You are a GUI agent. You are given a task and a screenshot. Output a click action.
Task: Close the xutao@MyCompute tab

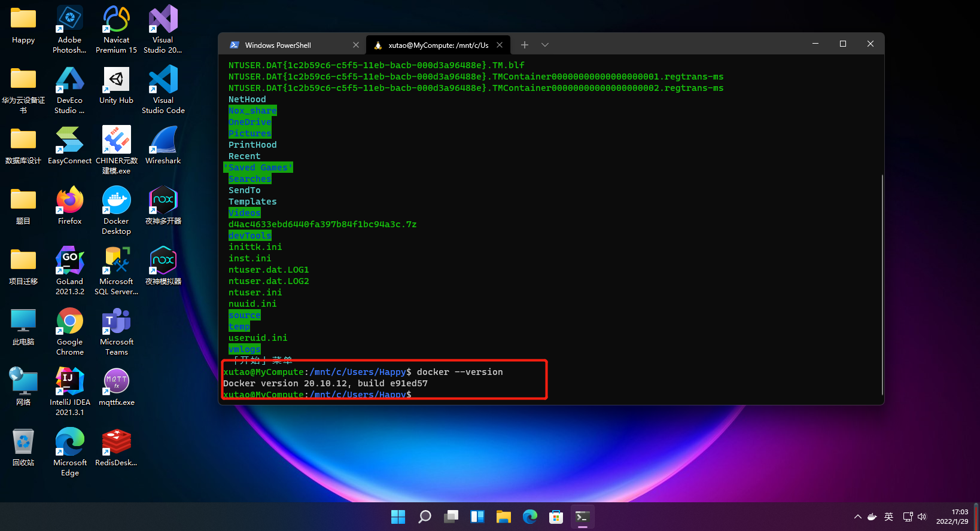tap(500, 45)
